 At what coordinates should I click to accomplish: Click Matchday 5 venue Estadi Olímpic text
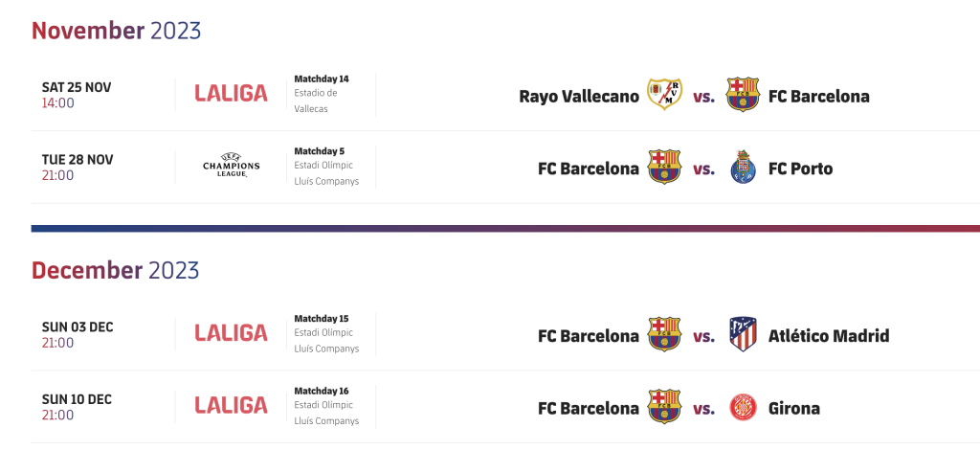coord(323,166)
